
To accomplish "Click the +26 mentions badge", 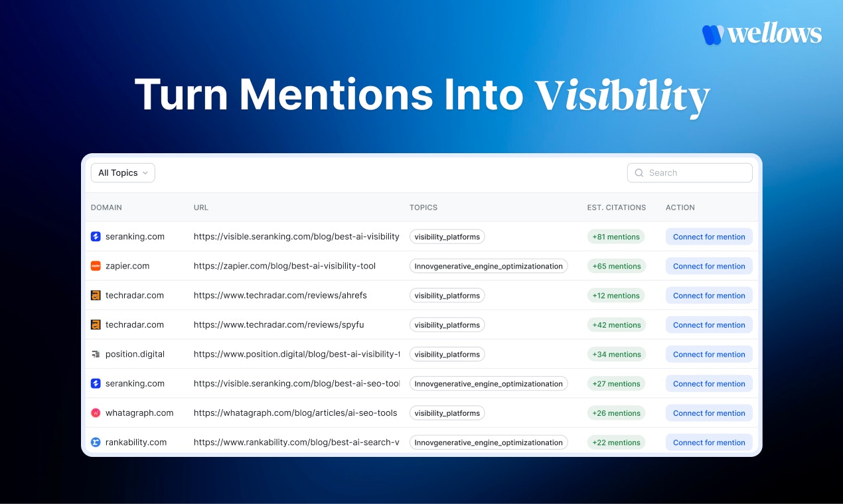I will coord(616,413).
